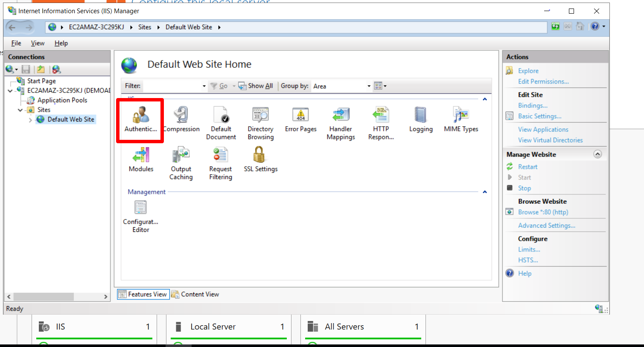Click Sites in the address breadcrumb
644x347 pixels.
[145, 27]
